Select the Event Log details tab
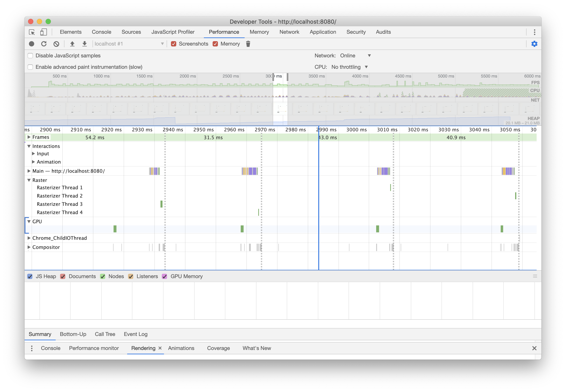Image resolution: width=566 pixels, height=392 pixels. pos(136,334)
